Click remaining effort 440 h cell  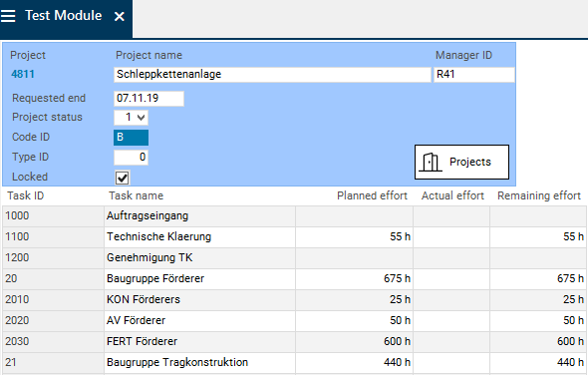[x=539, y=363]
